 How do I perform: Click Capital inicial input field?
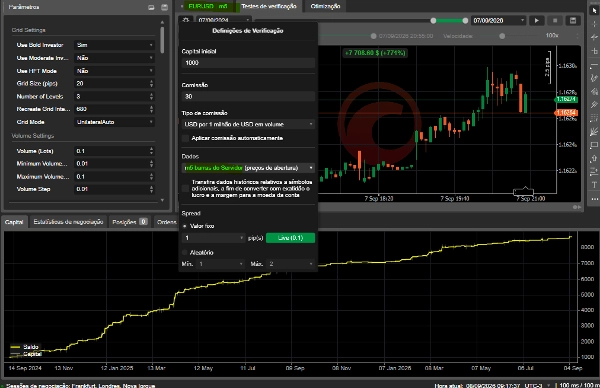[x=248, y=63]
